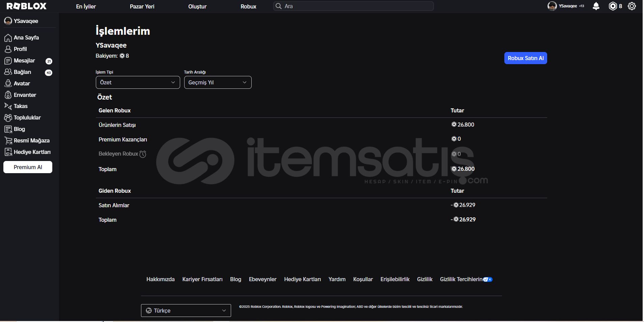Screen dimensions: 644x322
Task: Open Ebeveynler footer link
Action: 263,279
